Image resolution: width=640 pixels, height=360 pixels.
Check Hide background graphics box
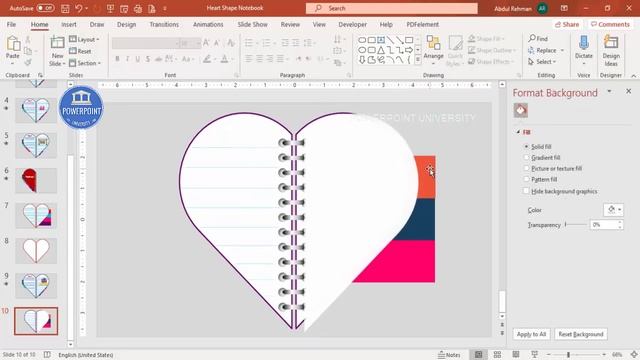click(x=527, y=191)
